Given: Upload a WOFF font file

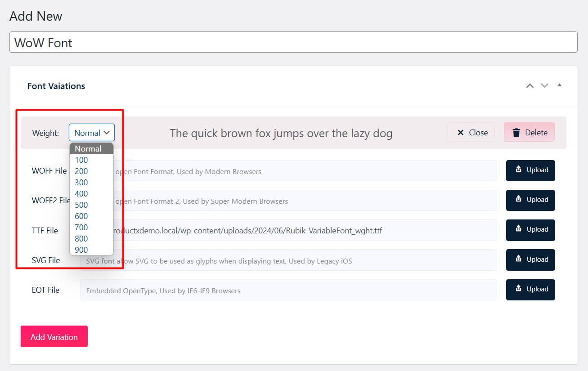Looking at the screenshot, I should pyautogui.click(x=530, y=170).
